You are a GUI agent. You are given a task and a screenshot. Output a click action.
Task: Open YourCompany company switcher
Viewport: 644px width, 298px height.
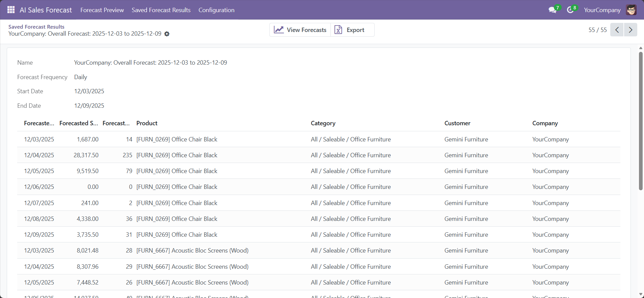click(602, 10)
